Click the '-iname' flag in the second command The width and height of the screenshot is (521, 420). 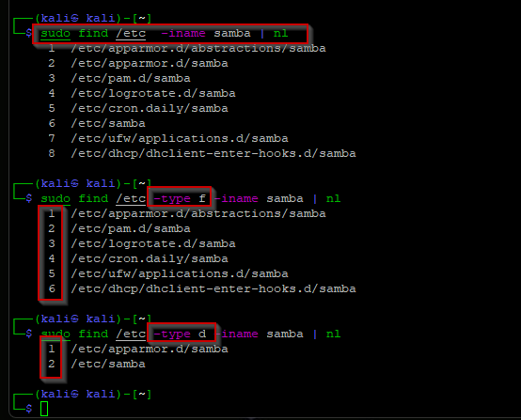[237, 199]
